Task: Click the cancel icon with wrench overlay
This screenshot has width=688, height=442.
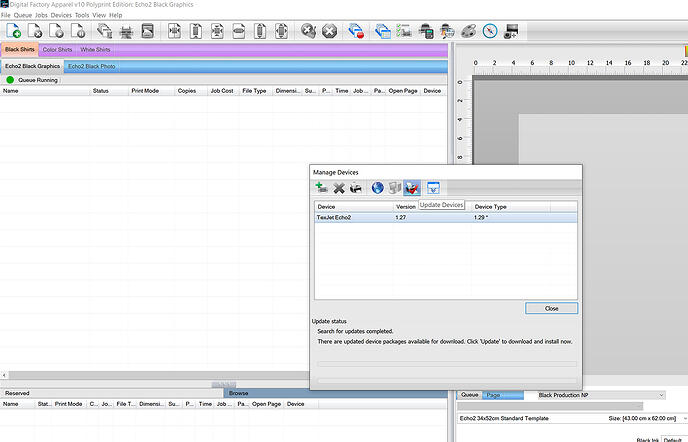Action: point(308,31)
